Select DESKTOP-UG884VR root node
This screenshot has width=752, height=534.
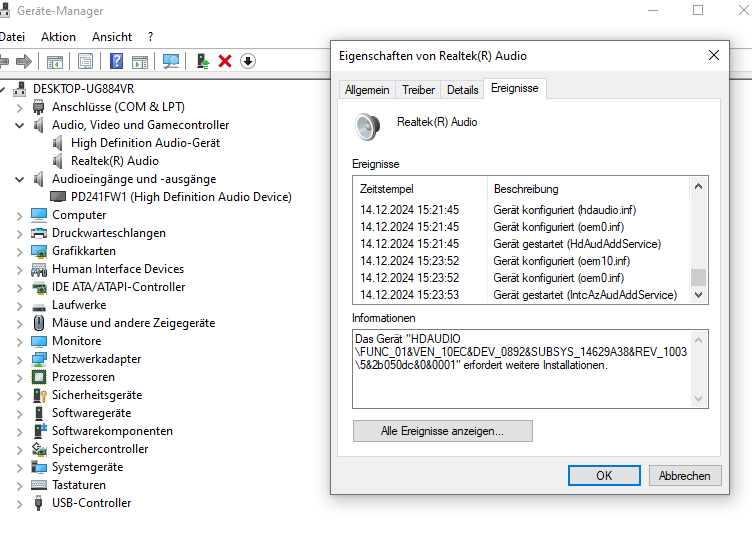[x=83, y=89]
